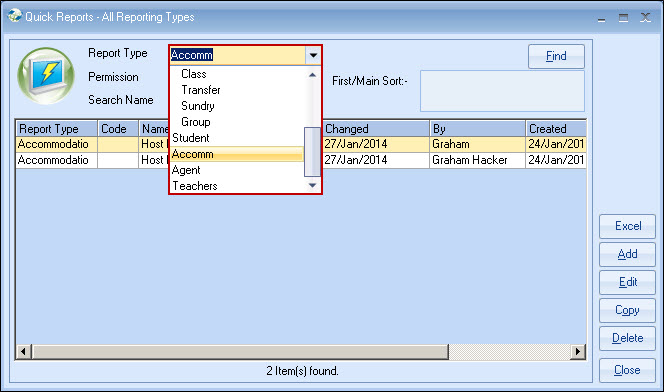Screen dimensions: 664x392
Task: Click the First/Main Sort text box
Action: pos(502,91)
